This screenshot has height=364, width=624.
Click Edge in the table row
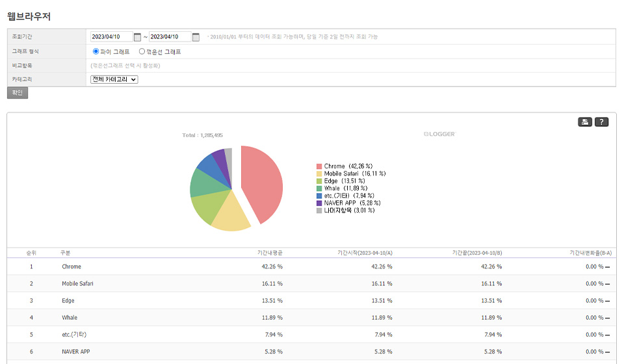click(x=68, y=301)
